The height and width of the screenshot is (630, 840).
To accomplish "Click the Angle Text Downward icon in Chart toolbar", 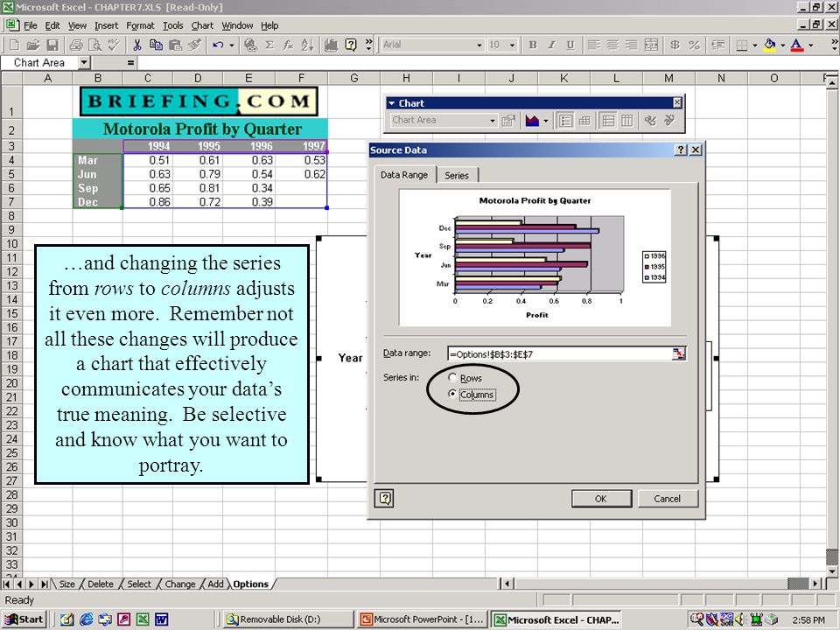I will click(x=650, y=121).
